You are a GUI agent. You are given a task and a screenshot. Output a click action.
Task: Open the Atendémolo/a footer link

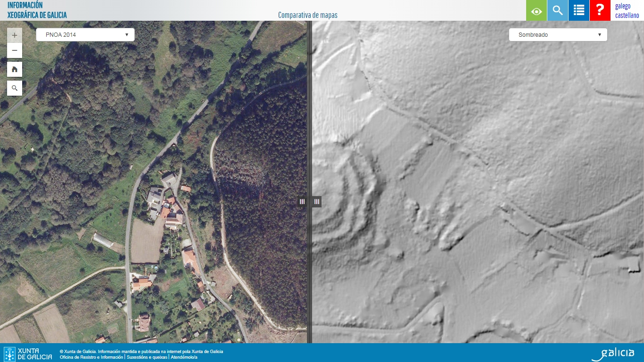(x=184, y=357)
